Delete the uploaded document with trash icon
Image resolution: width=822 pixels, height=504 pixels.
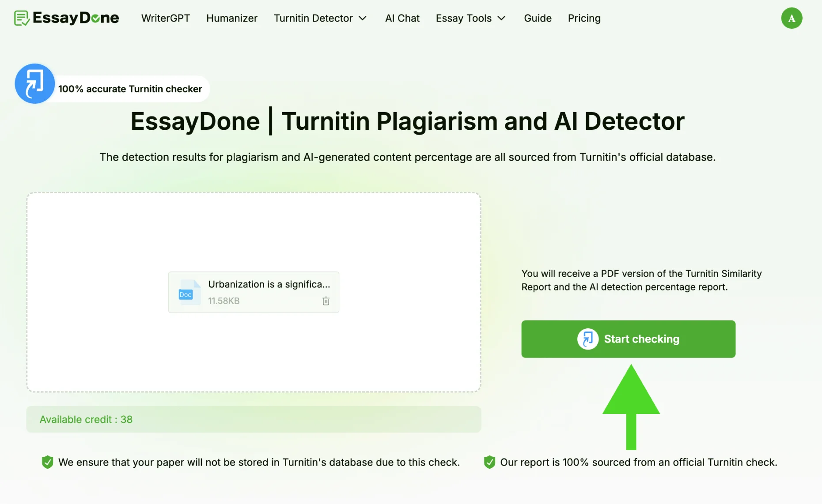coord(326,301)
